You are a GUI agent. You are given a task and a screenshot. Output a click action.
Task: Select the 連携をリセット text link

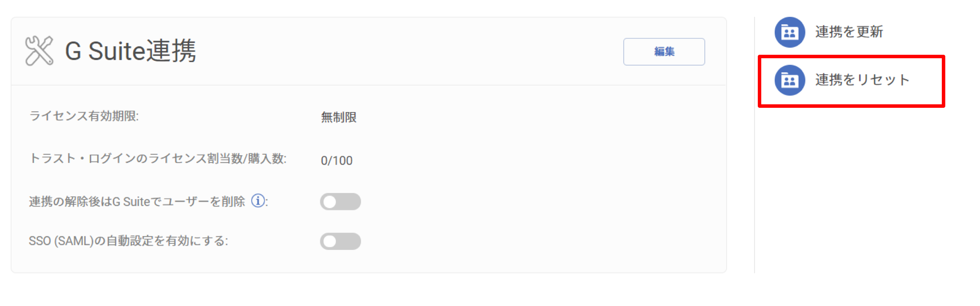point(862,80)
